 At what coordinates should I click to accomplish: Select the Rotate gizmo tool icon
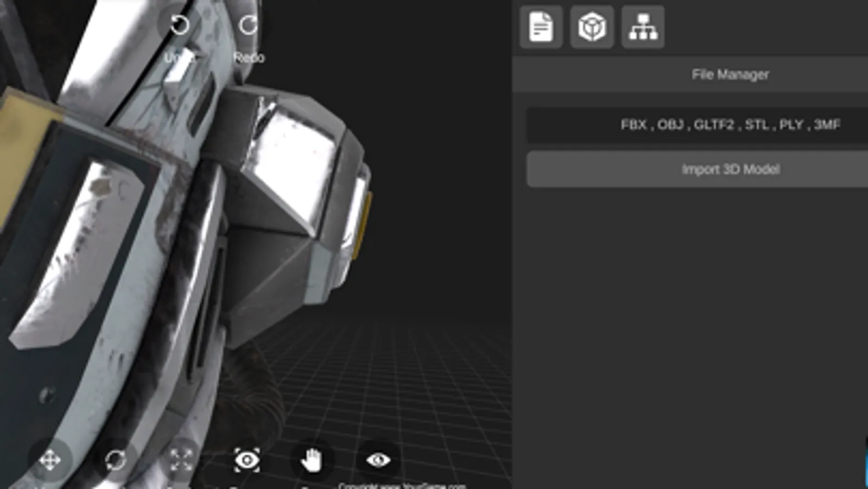pos(116,461)
